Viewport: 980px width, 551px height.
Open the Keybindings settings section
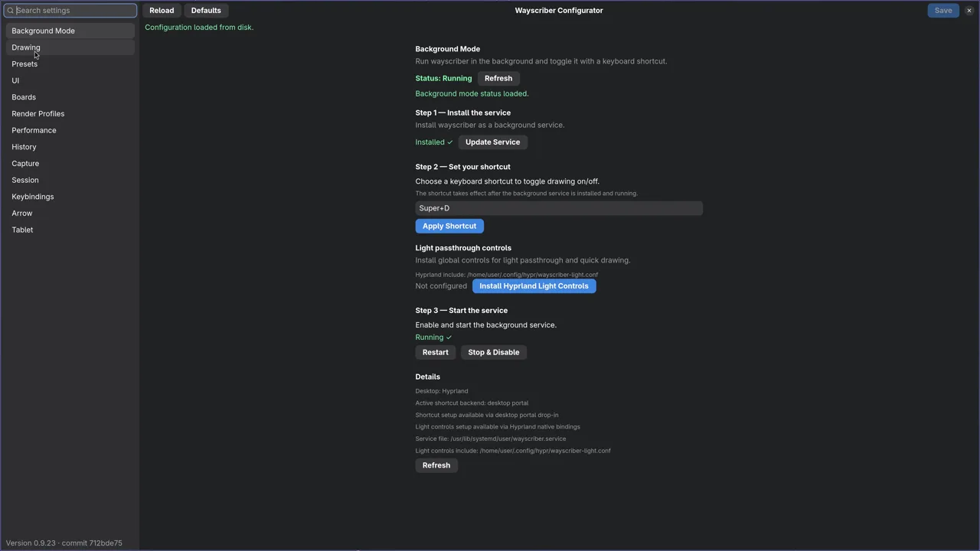(70, 197)
